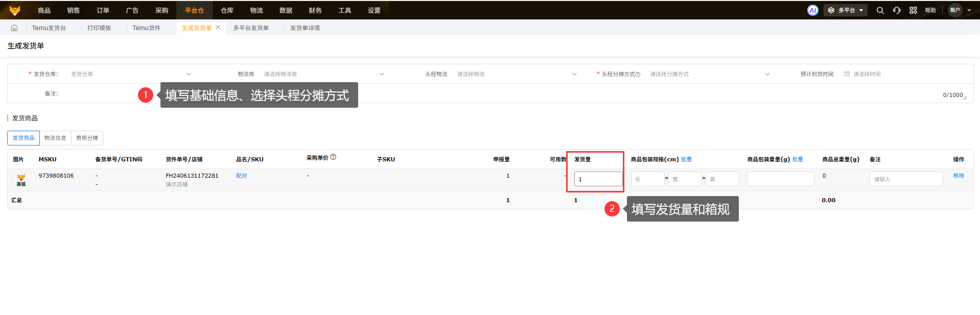This screenshot has height=315, width=980.
Task: Select the 发货商品 sub-tab
Action: tap(24, 138)
